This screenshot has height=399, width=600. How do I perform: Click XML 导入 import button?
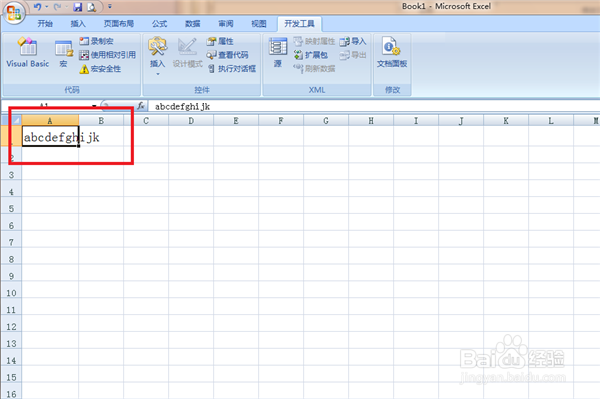pyautogui.click(x=353, y=41)
